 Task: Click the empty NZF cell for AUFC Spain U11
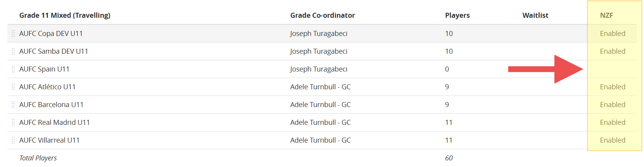click(x=612, y=69)
